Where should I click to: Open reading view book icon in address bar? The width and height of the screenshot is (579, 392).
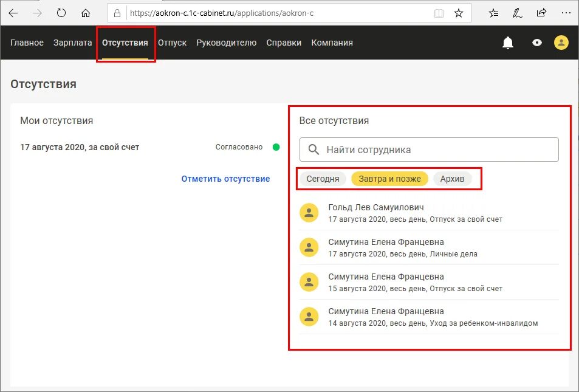coord(439,13)
